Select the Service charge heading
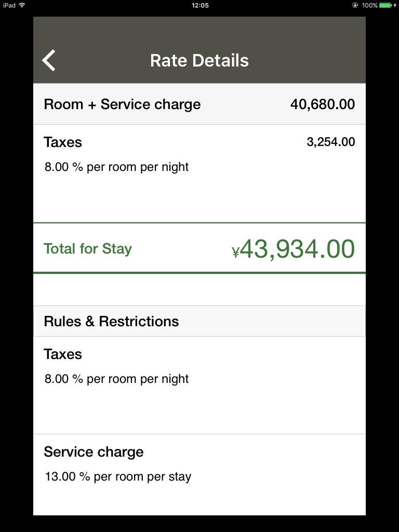This screenshot has height=532, width=399. pyautogui.click(x=94, y=452)
